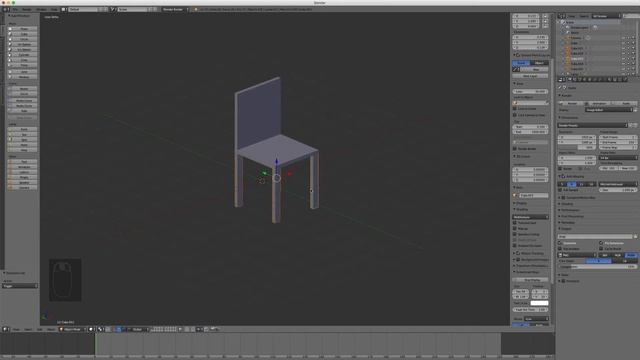Enable Render Border checkbox
The height and width of the screenshot is (360, 640).
click(515, 149)
